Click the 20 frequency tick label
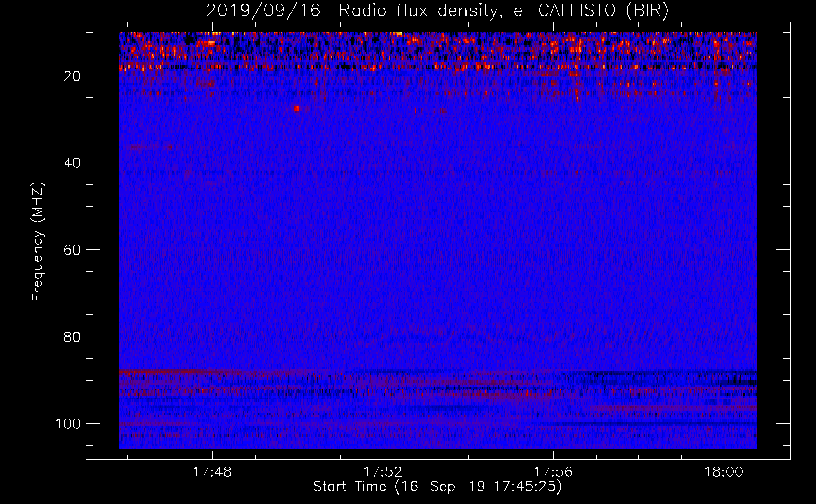This screenshot has width=816, height=504. click(72, 76)
